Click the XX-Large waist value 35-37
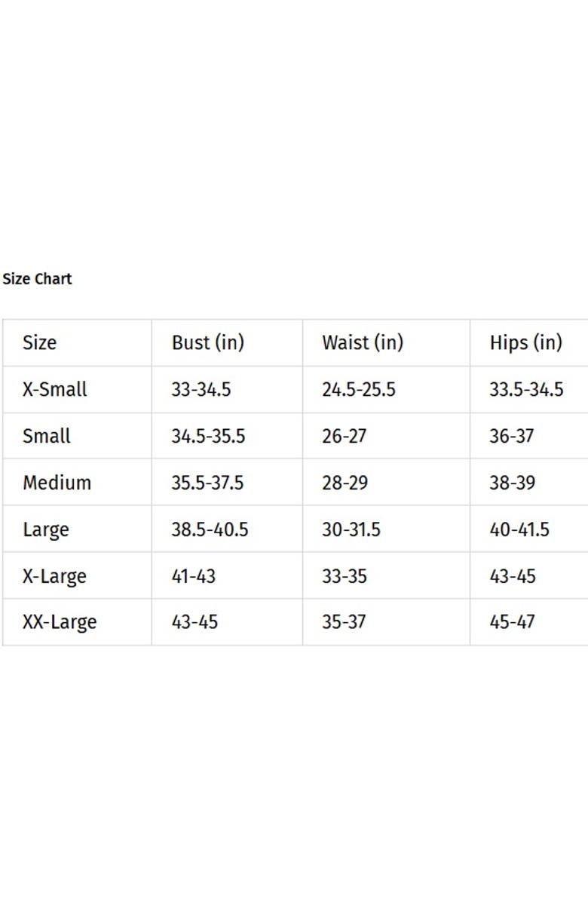The height and width of the screenshot is (902, 588). click(345, 623)
